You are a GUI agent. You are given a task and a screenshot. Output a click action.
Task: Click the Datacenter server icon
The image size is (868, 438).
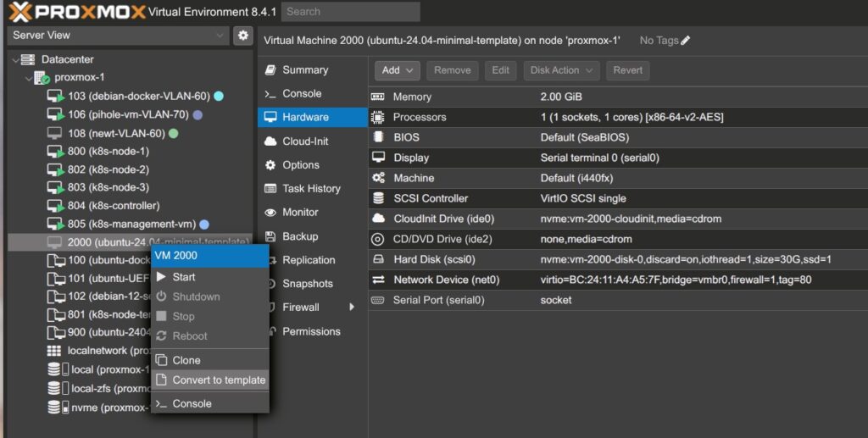click(x=28, y=59)
